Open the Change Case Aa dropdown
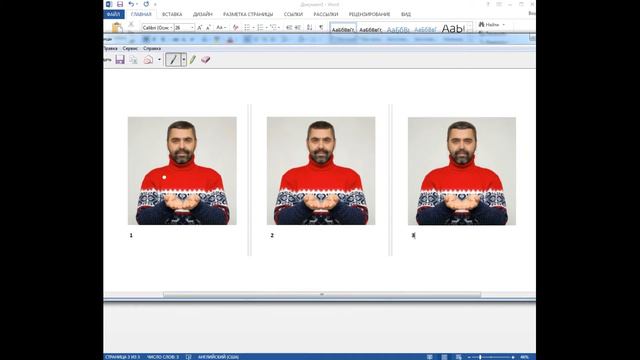This screenshot has height=360, width=640. point(220,27)
